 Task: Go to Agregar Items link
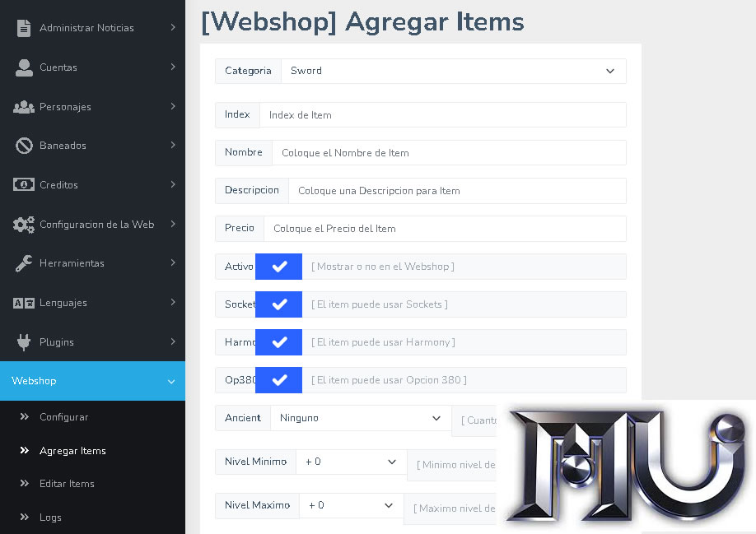[x=72, y=451]
